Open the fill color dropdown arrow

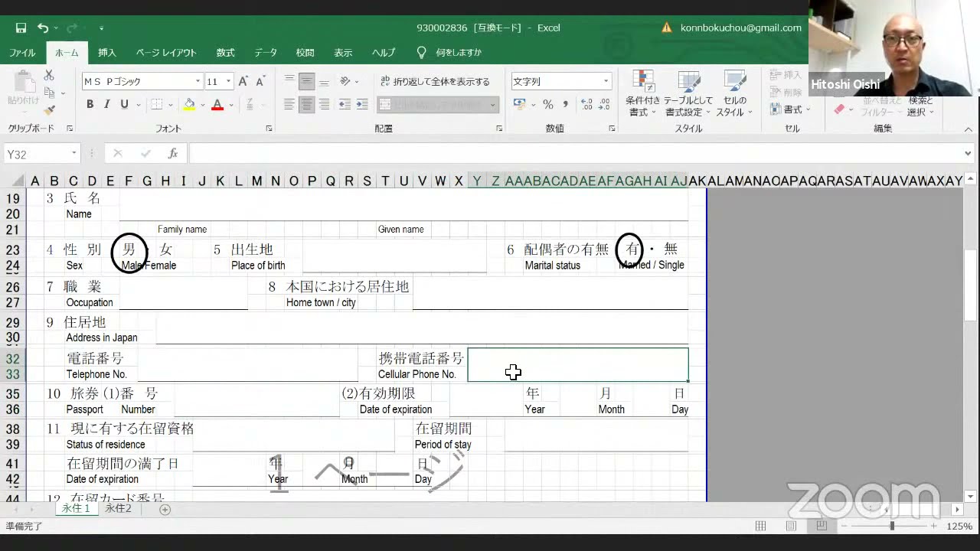point(202,105)
